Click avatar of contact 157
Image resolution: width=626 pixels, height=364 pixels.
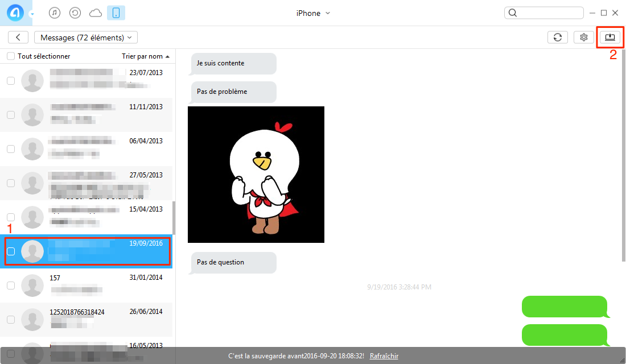(32, 286)
